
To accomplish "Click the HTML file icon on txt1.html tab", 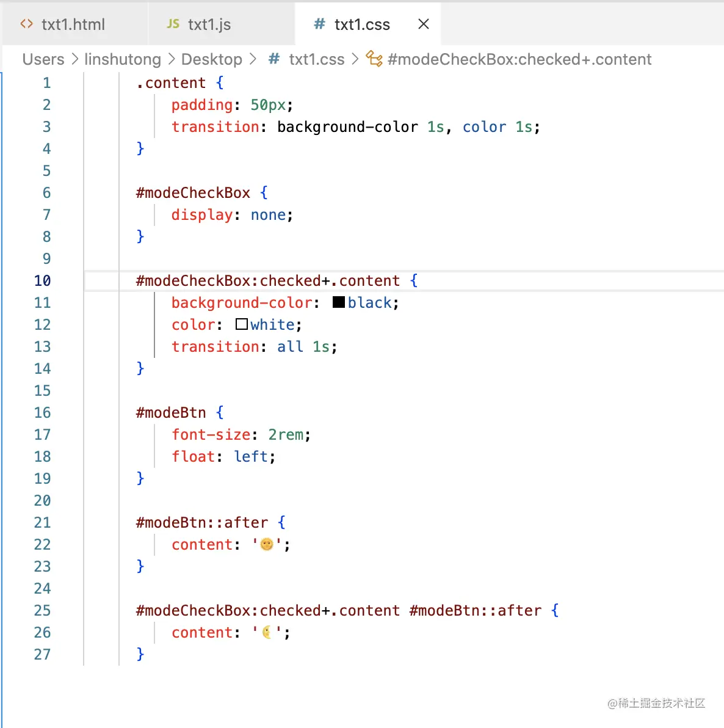I will (26, 24).
